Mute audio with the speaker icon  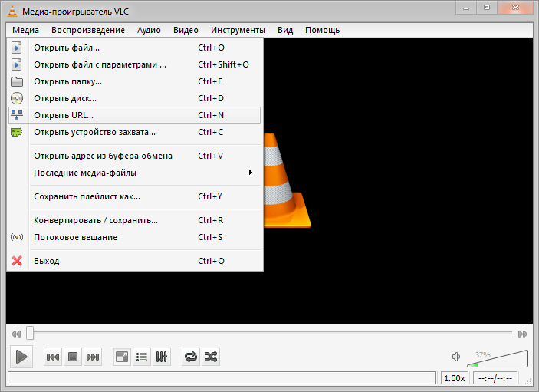(x=456, y=357)
